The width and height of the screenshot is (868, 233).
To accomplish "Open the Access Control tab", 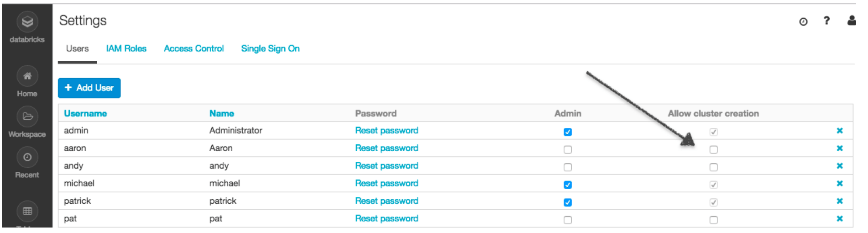I will pyautogui.click(x=194, y=48).
